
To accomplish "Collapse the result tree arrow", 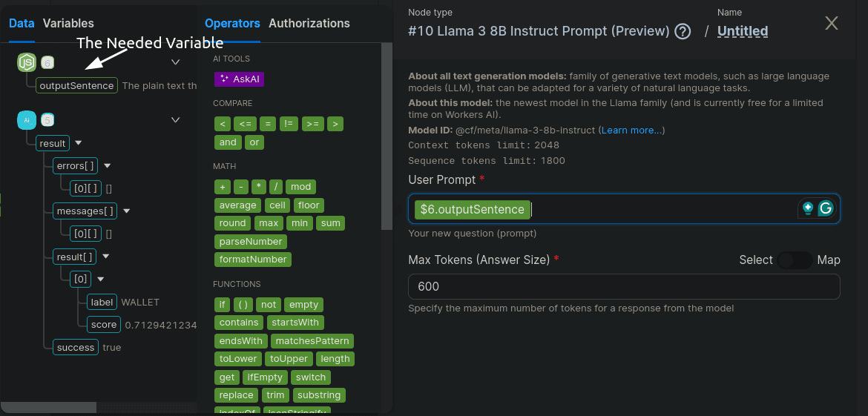I will 79,143.
